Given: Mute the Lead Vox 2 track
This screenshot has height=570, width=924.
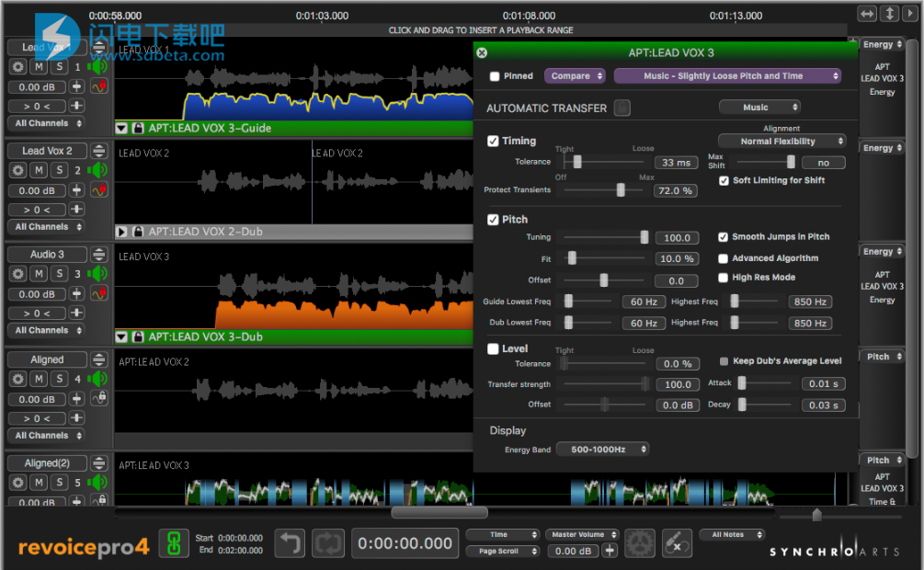Looking at the screenshot, I should (x=39, y=170).
